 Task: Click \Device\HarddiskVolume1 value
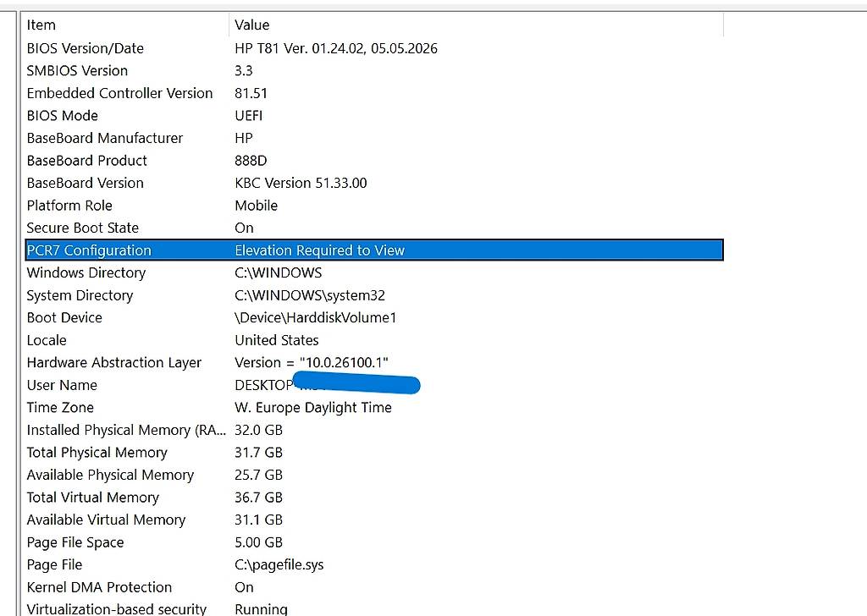[315, 317]
